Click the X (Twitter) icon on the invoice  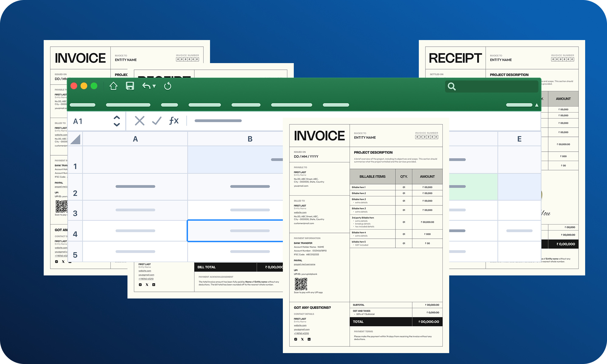[302, 339]
